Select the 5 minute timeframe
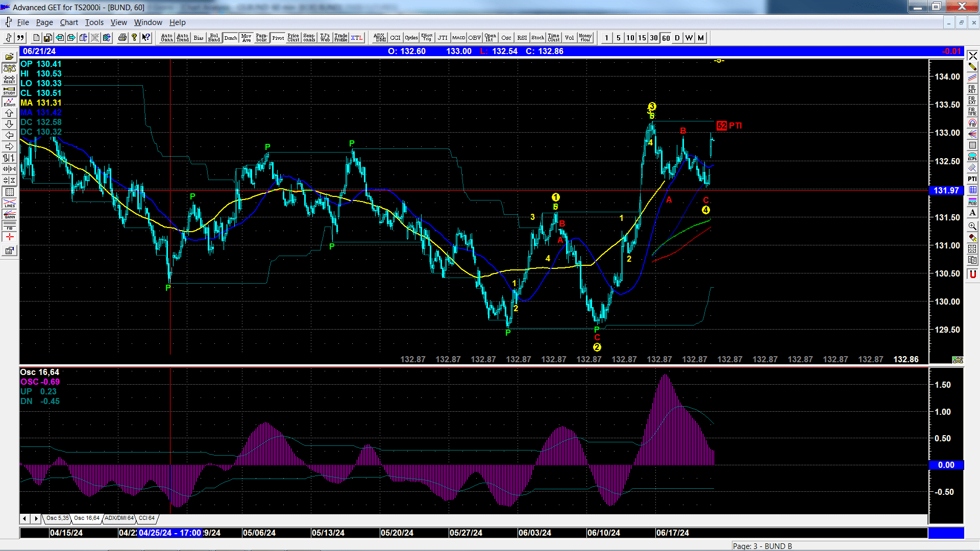The height and width of the screenshot is (551, 980). pyautogui.click(x=619, y=38)
